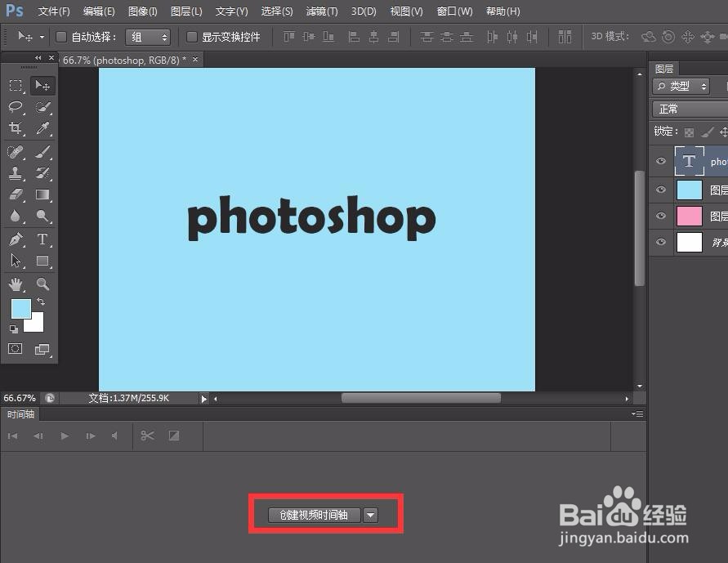
Task: Select the Horizontal Type tool
Action: pyautogui.click(x=42, y=239)
